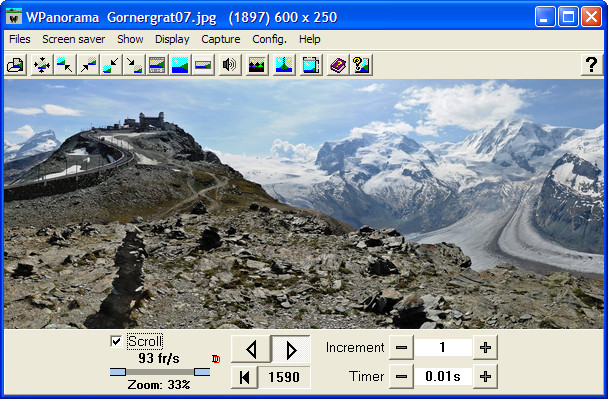
Task: Click the WPanorama app icon in title bar
Action: pos(14,17)
